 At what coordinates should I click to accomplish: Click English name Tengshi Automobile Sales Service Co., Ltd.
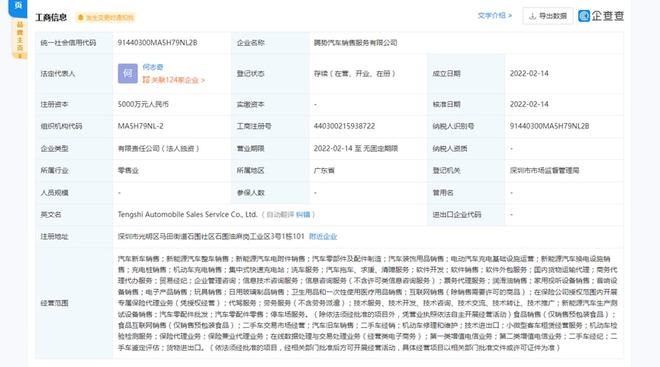coord(188,215)
